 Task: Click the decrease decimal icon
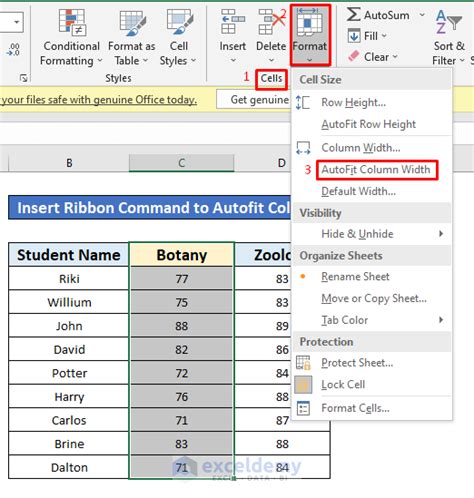[13, 50]
